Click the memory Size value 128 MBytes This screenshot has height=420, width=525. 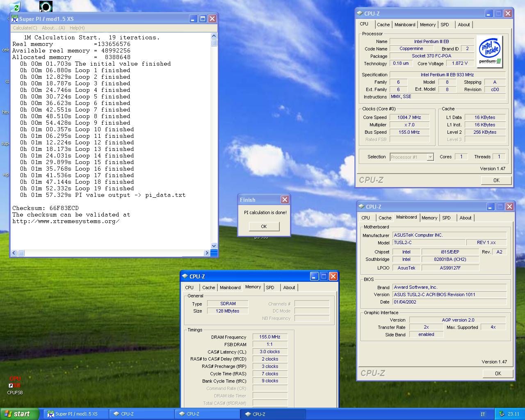[x=228, y=311]
